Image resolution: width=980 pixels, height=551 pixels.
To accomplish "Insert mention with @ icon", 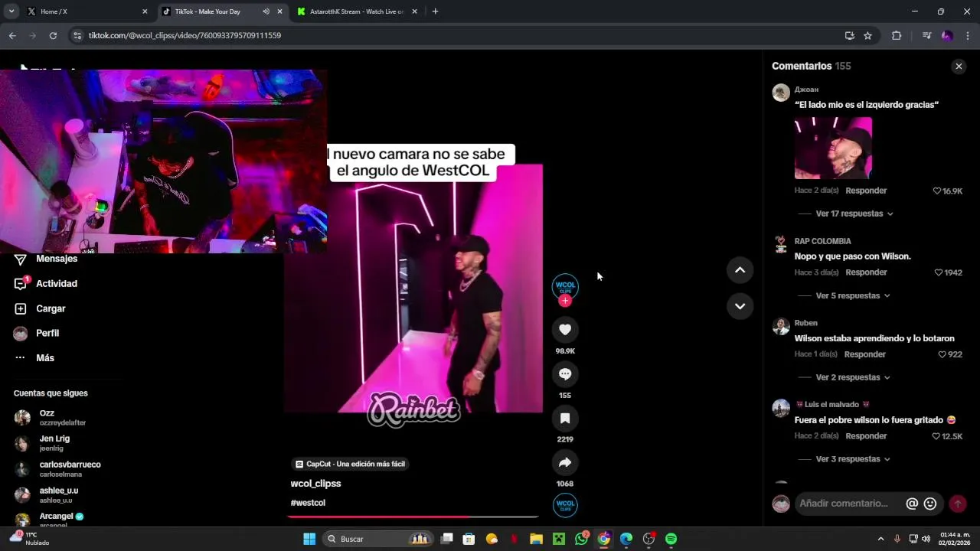I will [x=912, y=504].
